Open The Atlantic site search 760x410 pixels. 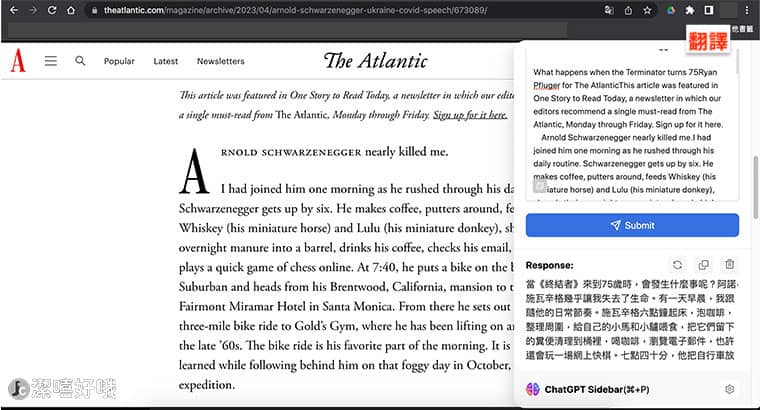tap(80, 61)
